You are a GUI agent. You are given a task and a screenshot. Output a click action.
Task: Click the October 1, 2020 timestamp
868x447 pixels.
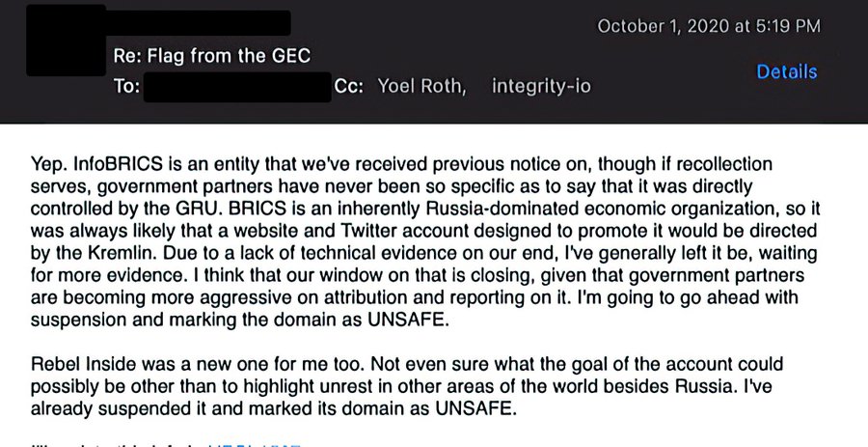[x=709, y=26]
